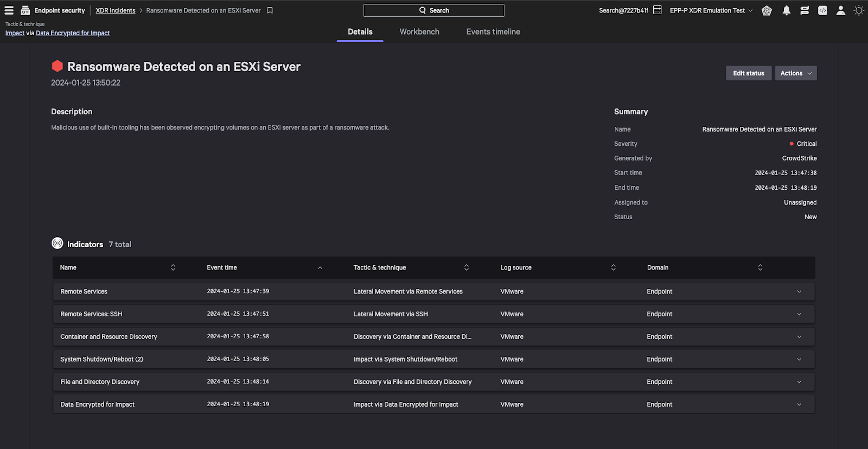The height and width of the screenshot is (449, 868).
Task: Sort indicators by Domain column
Action: 760,267
